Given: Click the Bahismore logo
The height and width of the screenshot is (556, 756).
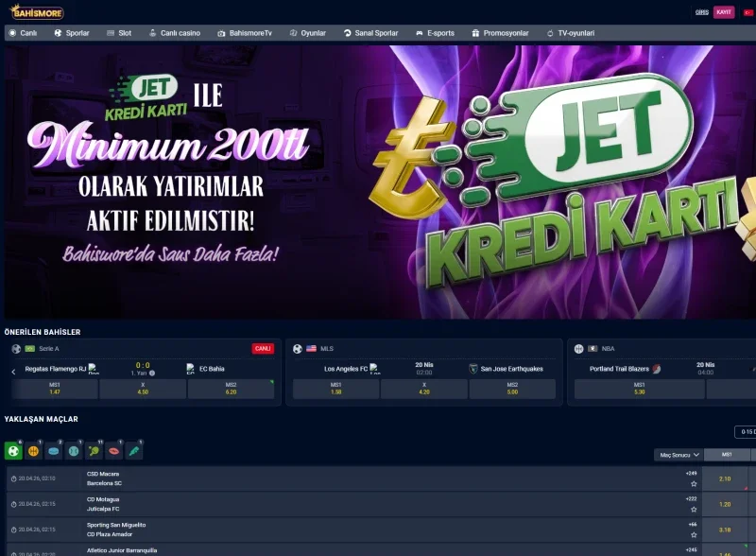Looking at the screenshot, I should (x=37, y=11).
